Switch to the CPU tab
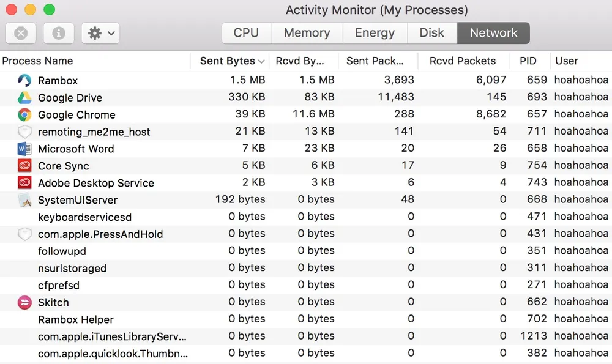 (246, 33)
